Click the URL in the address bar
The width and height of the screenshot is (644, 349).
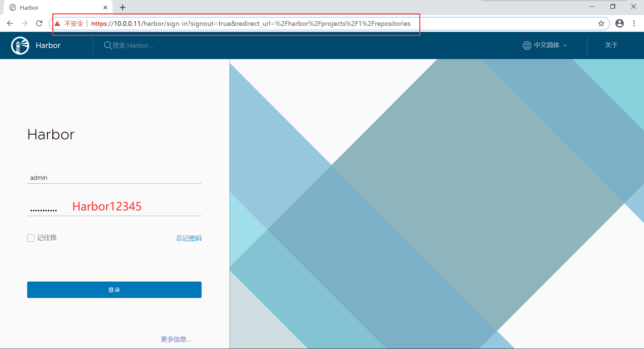[x=251, y=23]
